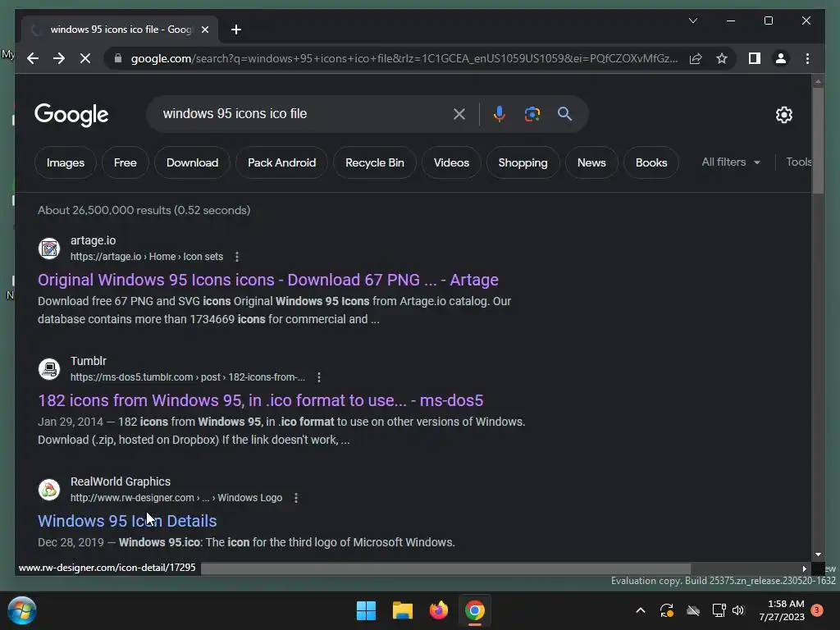This screenshot has height=630, width=840.
Task: Clear the Google search query
Action: click(x=459, y=114)
